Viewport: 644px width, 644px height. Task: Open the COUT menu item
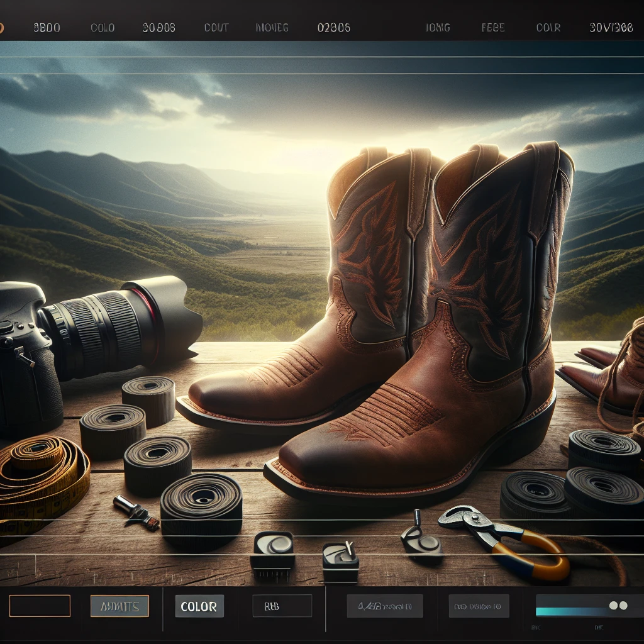pos(216,28)
